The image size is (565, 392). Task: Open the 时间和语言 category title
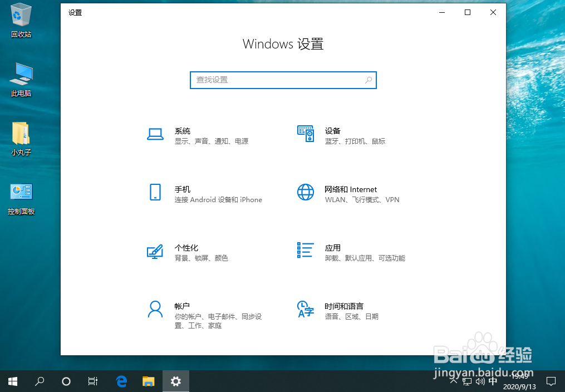pos(344,306)
